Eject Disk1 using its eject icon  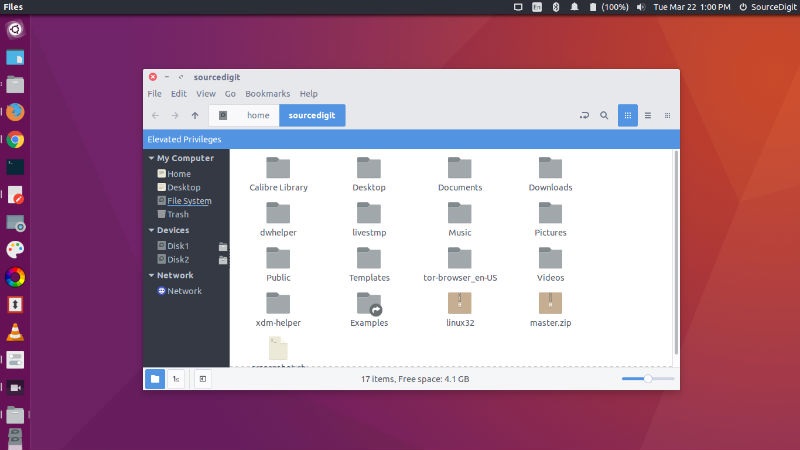[x=223, y=246]
